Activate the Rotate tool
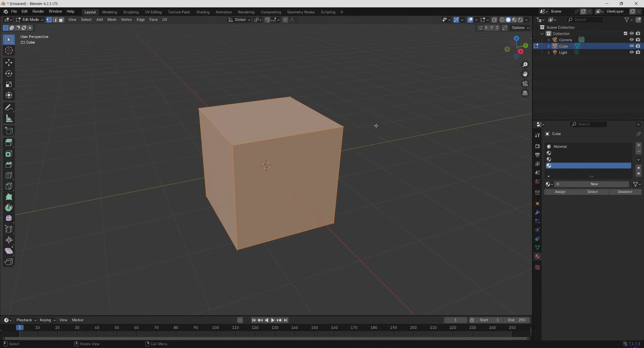 click(x=9, y=73)
